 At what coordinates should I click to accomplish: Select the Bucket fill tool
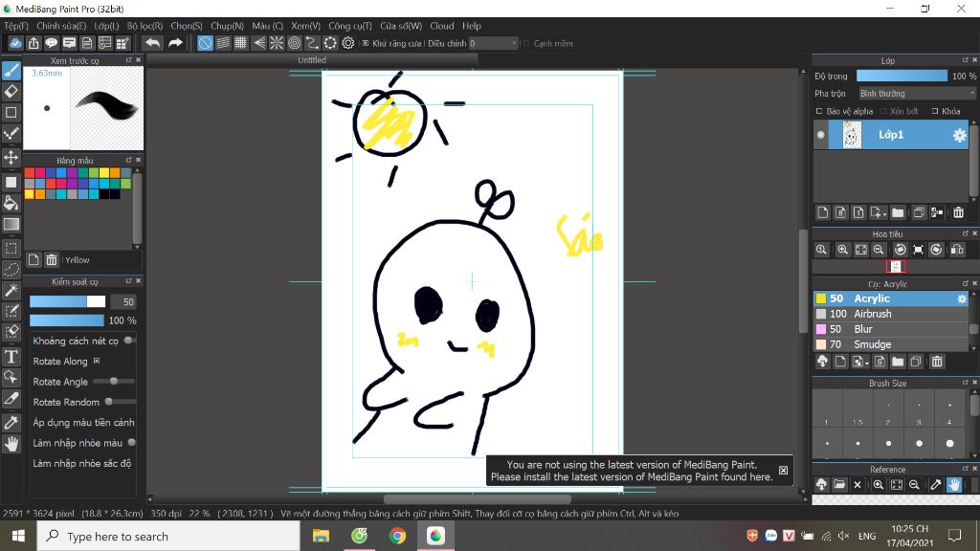11,203
